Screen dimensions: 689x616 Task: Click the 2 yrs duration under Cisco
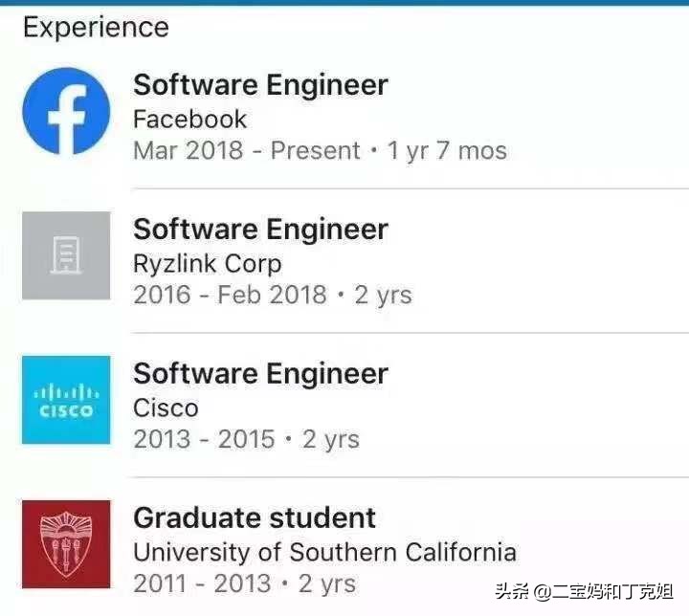pyautogui.click(x=331, y=440)
